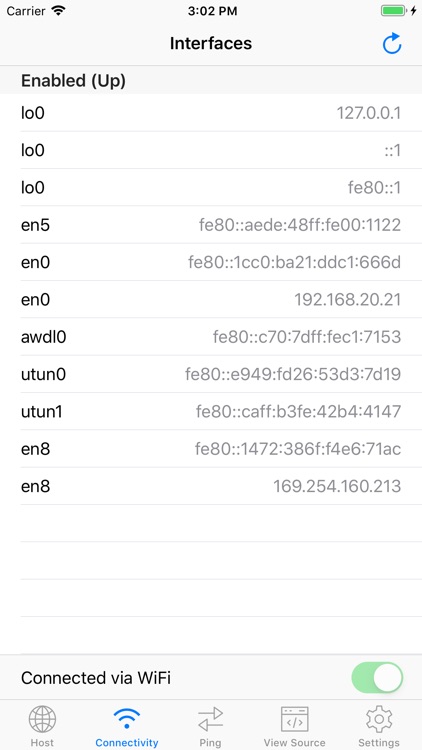Select the lo0 ::1 row
Screen dimensions: 422x750
click(x=211, y=150)
